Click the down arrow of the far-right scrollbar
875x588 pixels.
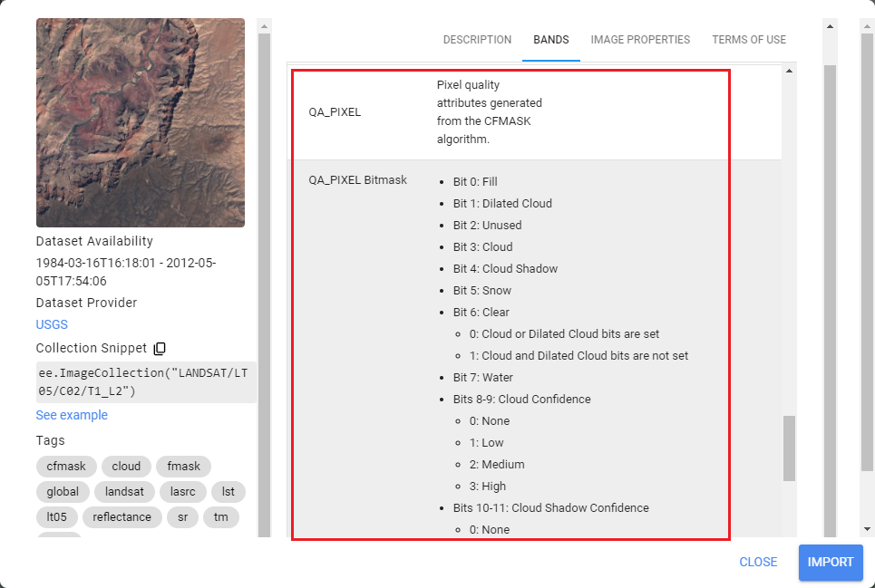[x=867, y=529]
